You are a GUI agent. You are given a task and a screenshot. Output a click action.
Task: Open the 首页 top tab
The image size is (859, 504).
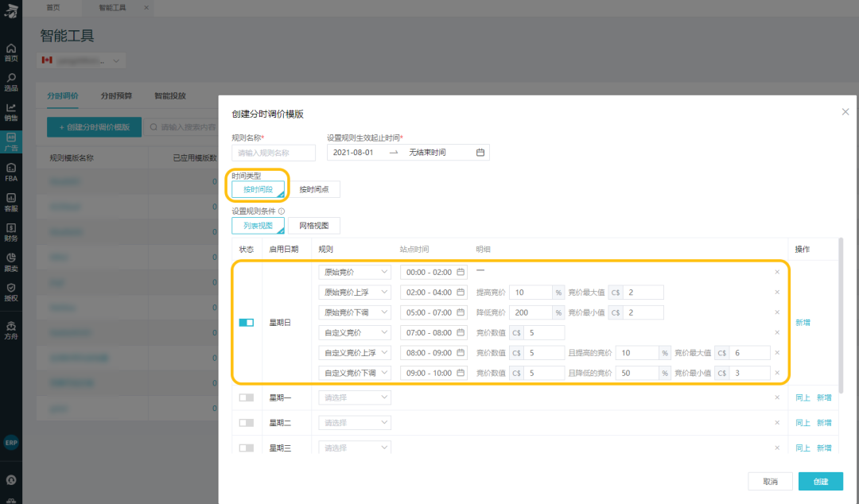53,8
